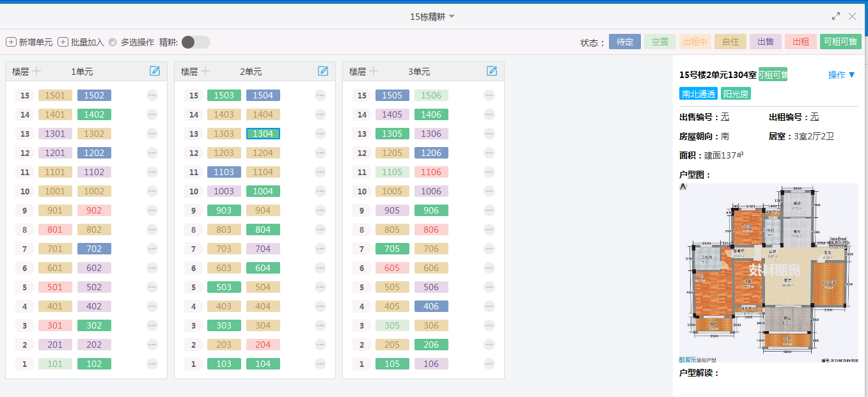Select the 待定 status color tag

[x=625, y=42]
